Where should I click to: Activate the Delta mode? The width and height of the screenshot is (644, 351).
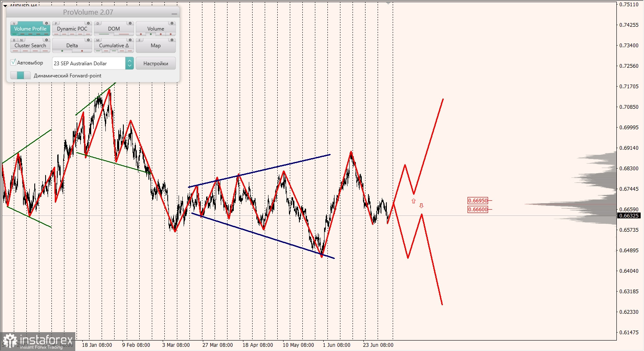coord(72,45)
